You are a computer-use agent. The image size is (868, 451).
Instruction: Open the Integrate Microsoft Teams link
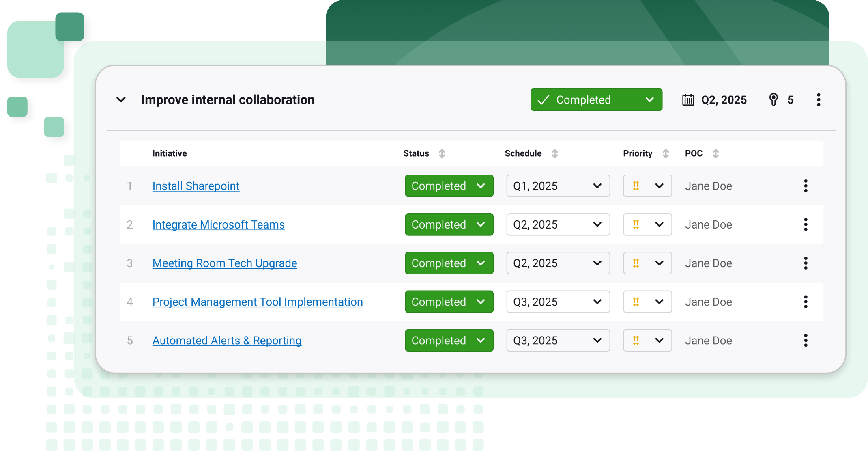pyautogui.click(x=218, y=224)
